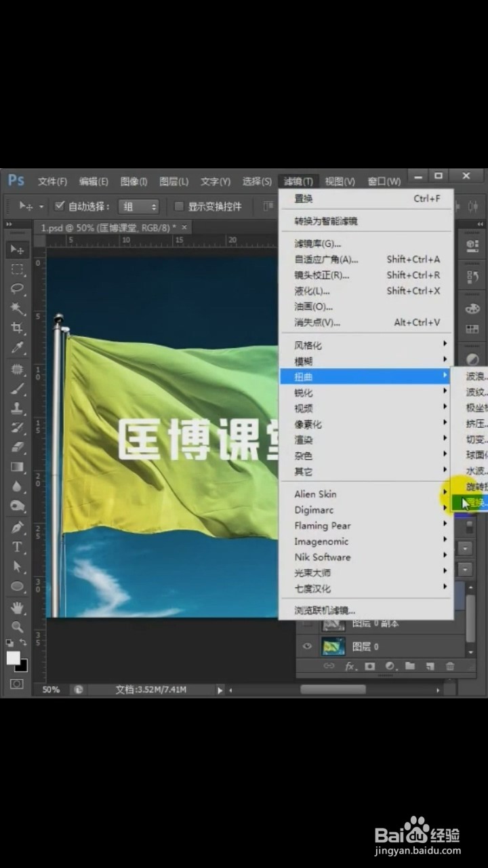Select the Path Selection tool

click(18, 567)
